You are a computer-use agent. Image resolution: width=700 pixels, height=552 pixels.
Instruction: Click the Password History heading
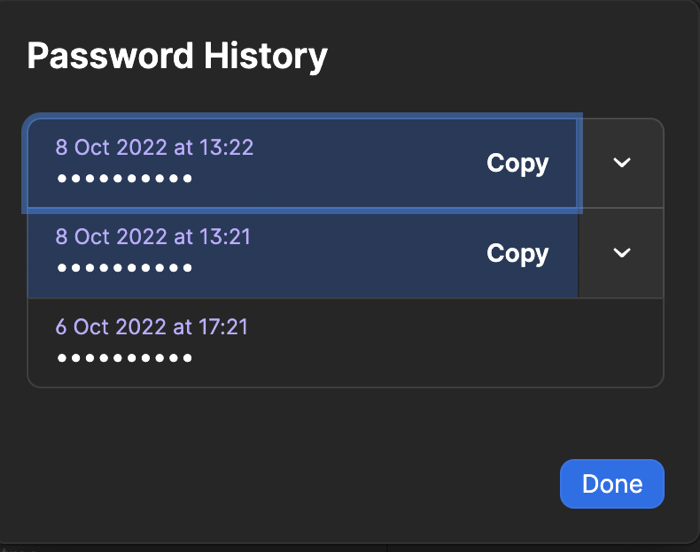177,55
